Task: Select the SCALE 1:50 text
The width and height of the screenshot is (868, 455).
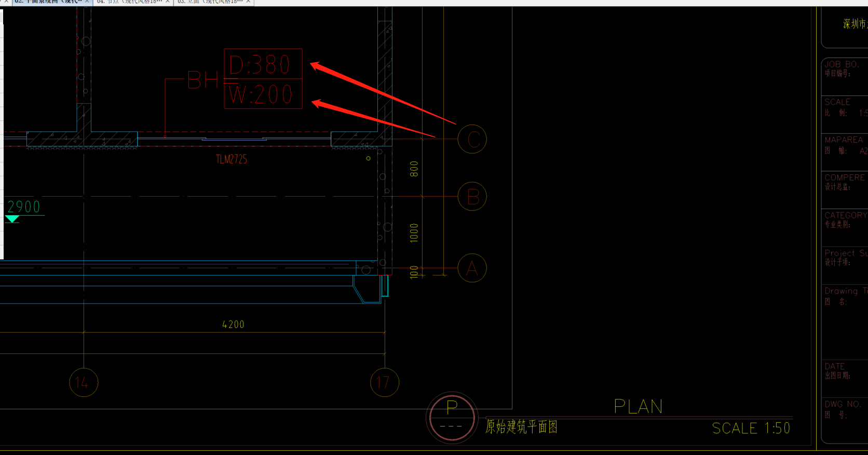Action: 751,428
